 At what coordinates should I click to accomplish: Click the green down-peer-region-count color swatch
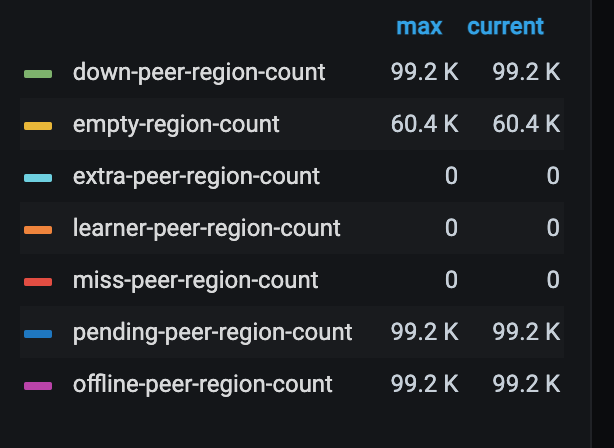(x=38, y=73)
